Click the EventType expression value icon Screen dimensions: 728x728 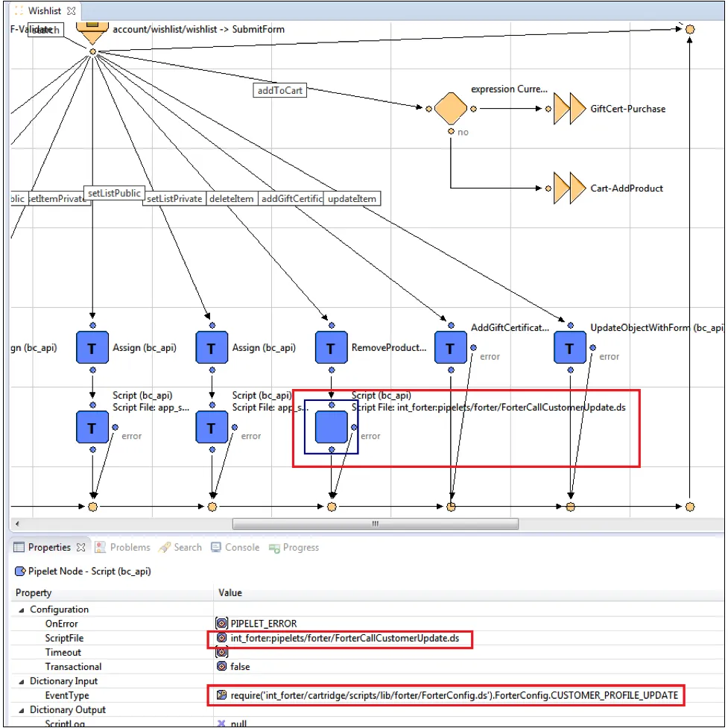221,695
